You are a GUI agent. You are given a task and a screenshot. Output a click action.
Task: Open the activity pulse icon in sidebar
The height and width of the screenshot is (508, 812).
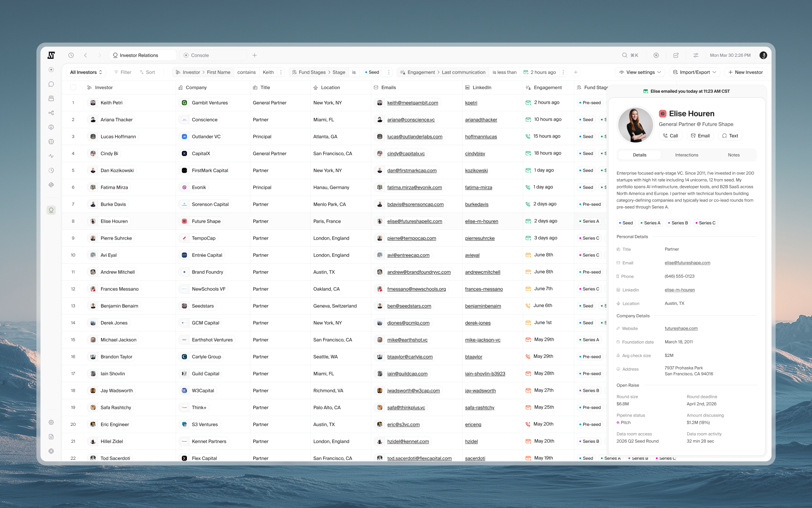click(x=51, y=156)
